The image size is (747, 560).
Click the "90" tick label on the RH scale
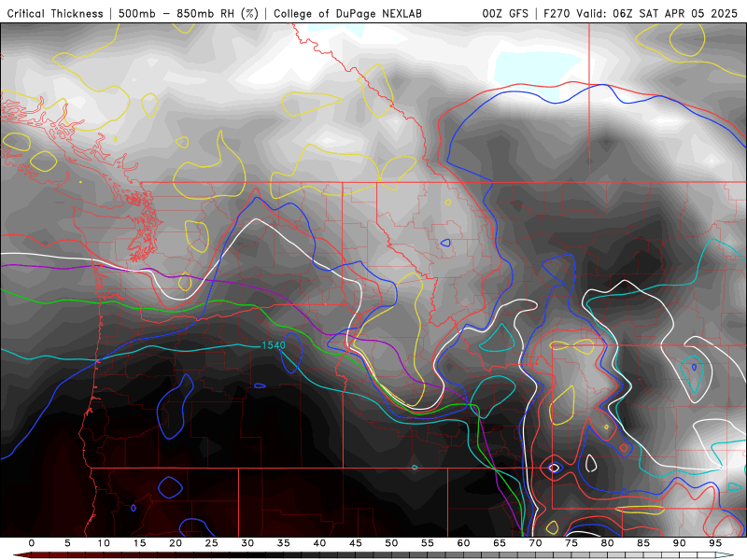pyautogui.click(x=679, y=543)
